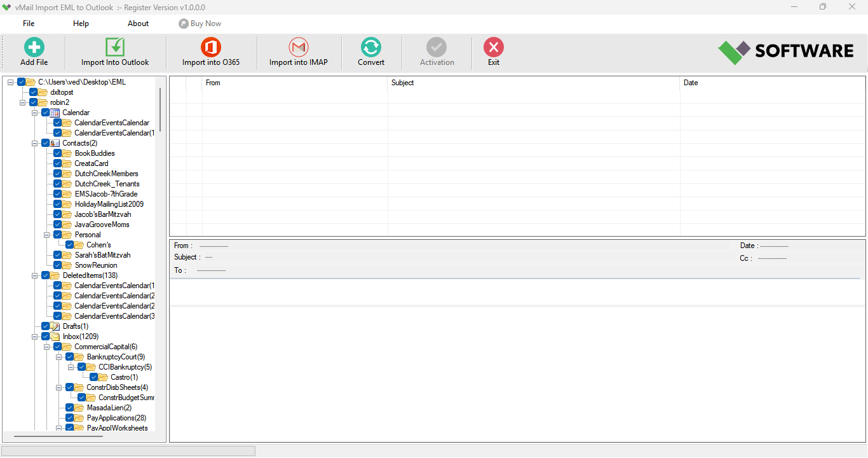This screenshot has height=458, width=868.
Task: Click the folder tree horizontal scrollbar
Action: click(58, 436)
